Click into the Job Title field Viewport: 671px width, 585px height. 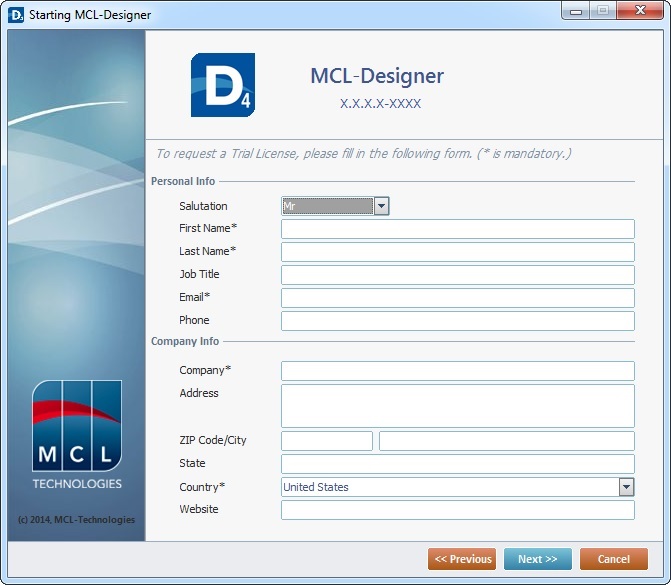[x=457, y=275]
